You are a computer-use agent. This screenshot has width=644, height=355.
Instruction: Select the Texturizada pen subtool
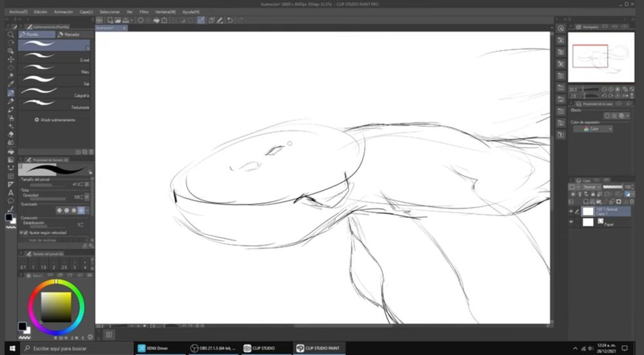point(55,104)
